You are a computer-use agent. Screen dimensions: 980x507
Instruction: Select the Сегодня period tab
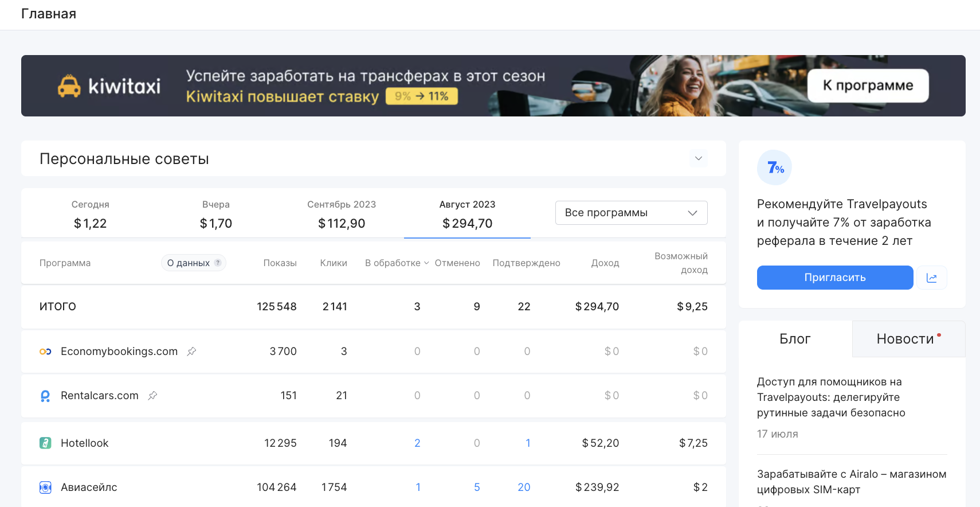point(90,213)
